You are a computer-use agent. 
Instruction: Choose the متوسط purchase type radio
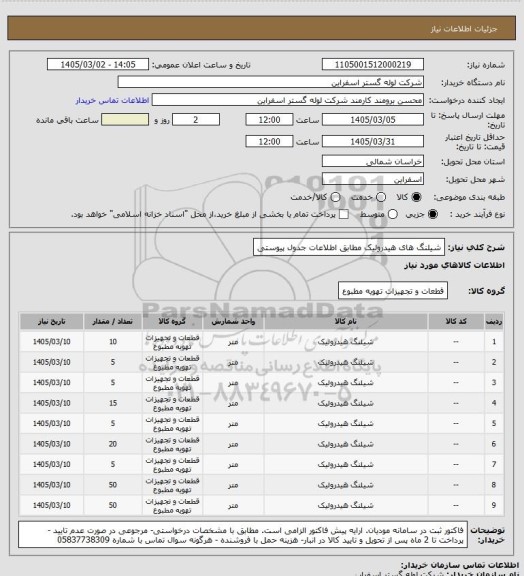[393, 214]
